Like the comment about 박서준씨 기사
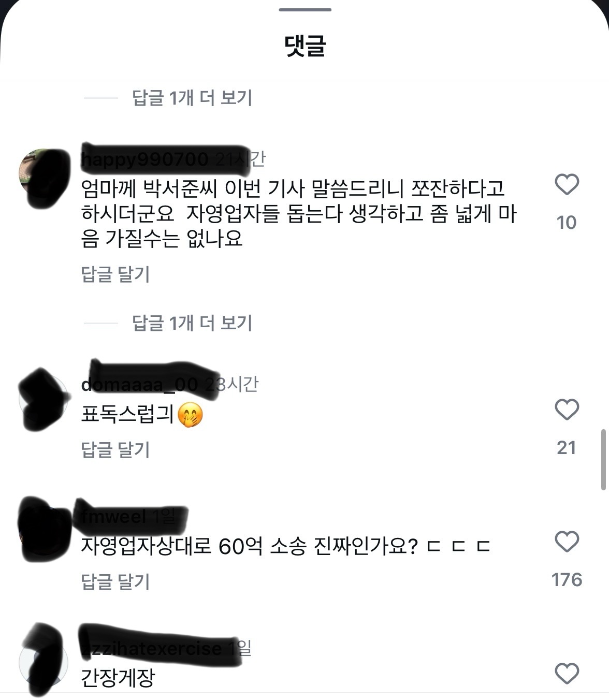Image resolution: width=609 pixels, height=700 pixels. click(x=567, y=184)
